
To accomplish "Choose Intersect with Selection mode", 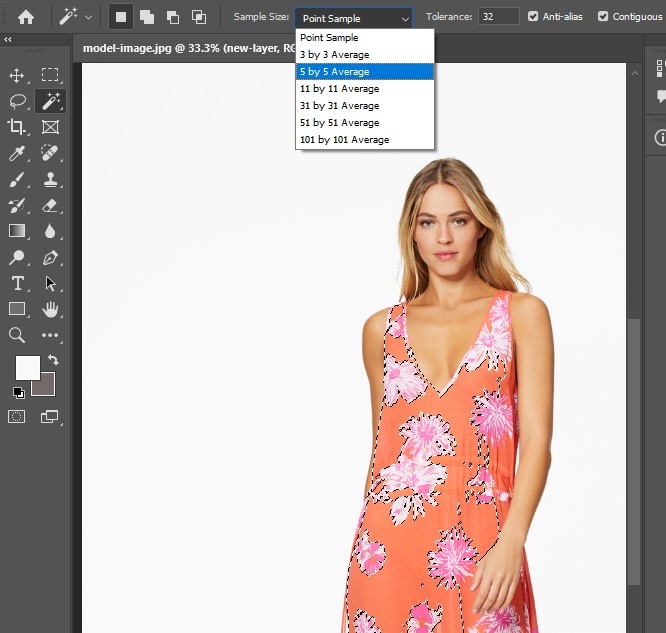I will click(x=199, y=17).
